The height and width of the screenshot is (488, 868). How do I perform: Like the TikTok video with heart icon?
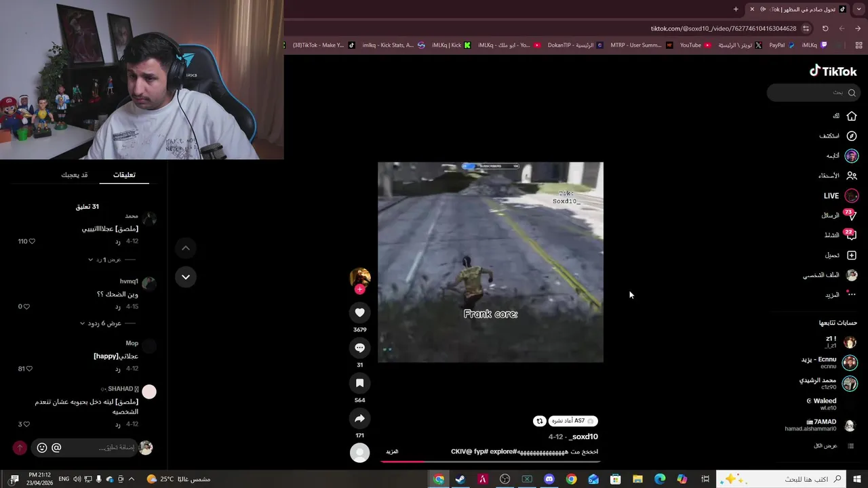point(359,312)
